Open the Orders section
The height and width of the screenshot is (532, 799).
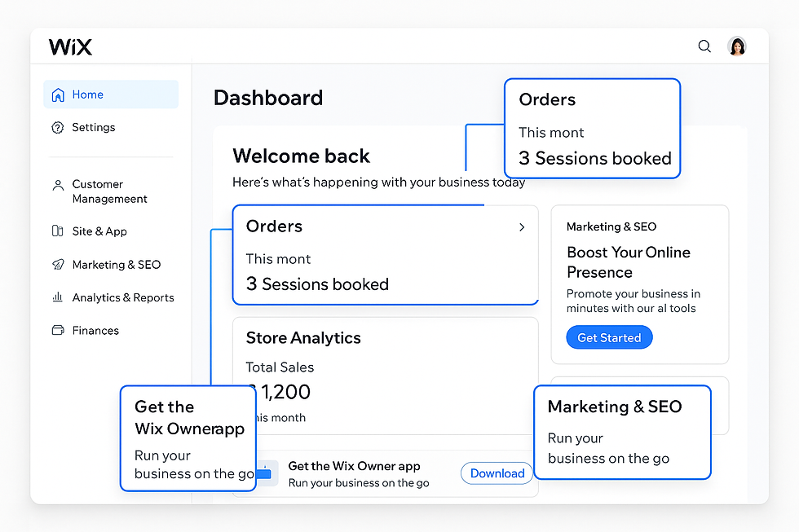pos(273,226)
